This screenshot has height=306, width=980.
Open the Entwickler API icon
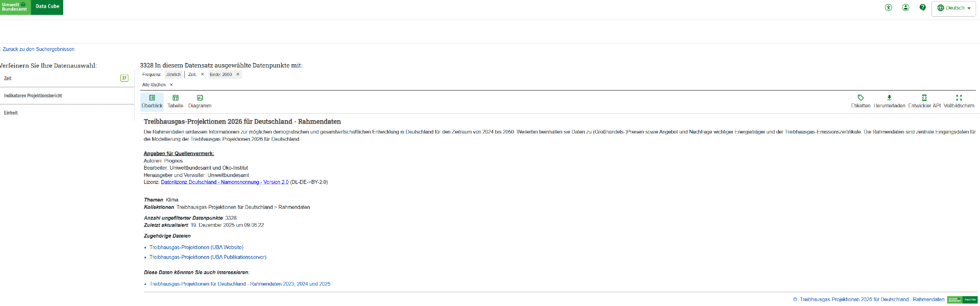[924, 98]
